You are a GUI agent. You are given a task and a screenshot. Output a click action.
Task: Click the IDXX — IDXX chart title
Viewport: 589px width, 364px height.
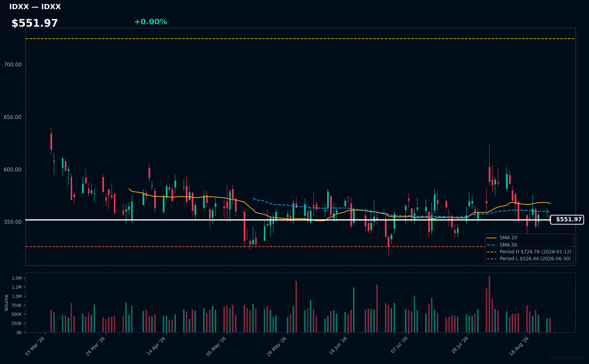pyautogui.click(x=35, y=7)
